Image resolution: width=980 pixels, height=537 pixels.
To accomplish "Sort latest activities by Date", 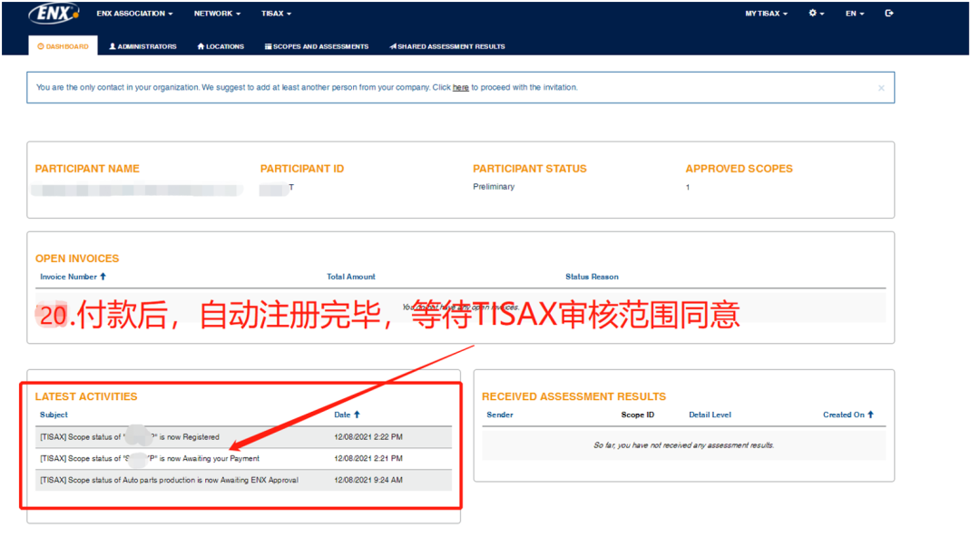I will (347, 415).
